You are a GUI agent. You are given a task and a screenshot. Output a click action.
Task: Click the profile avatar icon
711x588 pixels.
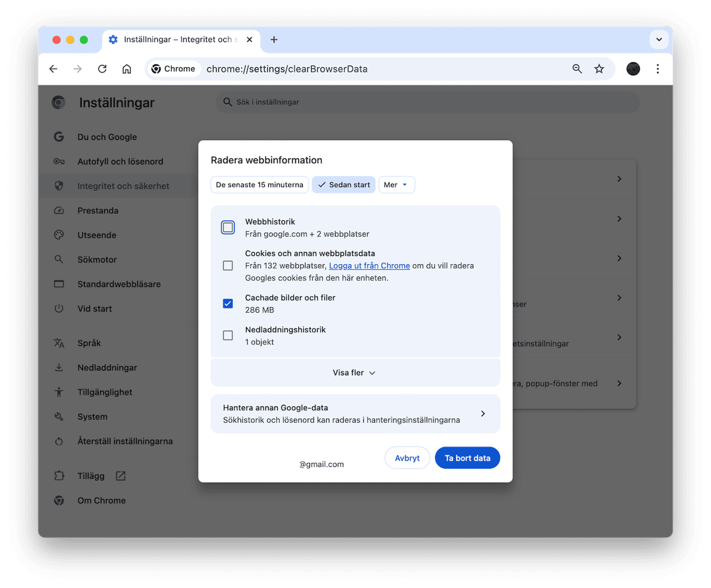633,69
